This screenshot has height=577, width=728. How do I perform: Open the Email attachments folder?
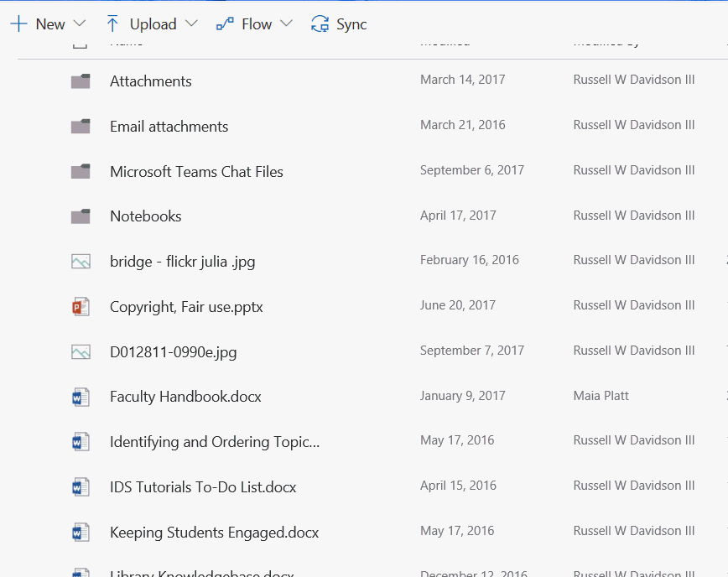pos(169,125)
